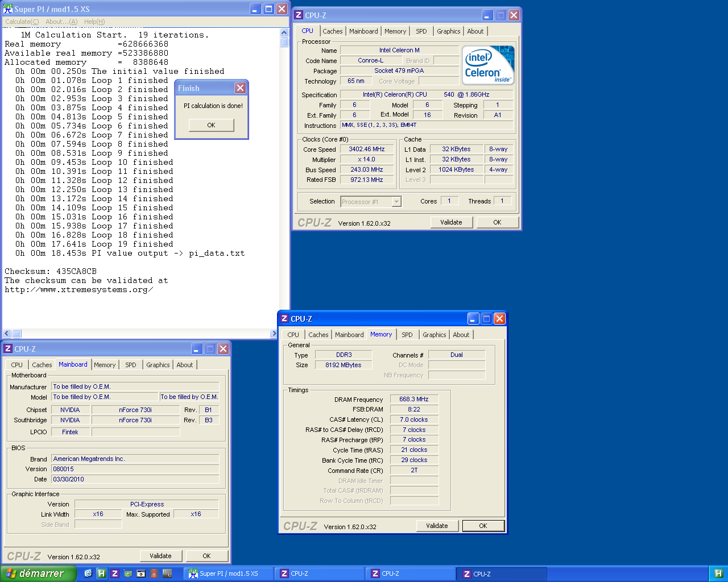
Task: Select SPD tab in the CPU-Z Mainboard window
Action: point(131,365)
